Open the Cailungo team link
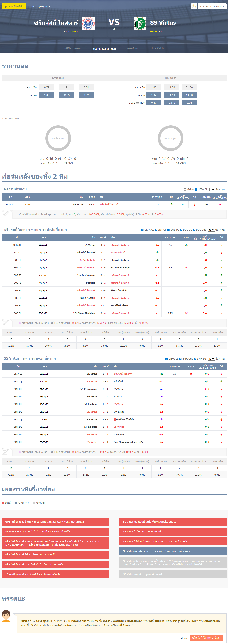 click(119, 435)
